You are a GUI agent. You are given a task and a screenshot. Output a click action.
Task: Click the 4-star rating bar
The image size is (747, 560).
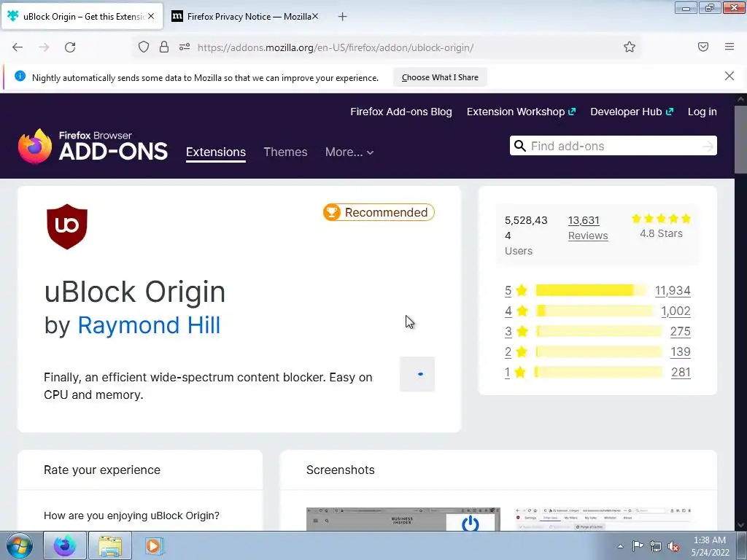[595, 311]
